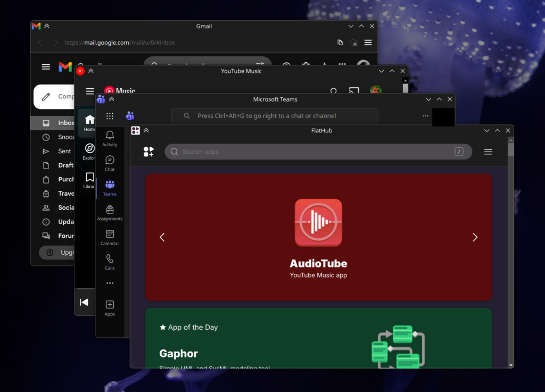Open Calls in the Teams sidebar
Screen dimensions: 545x392
pyautogui.click(x=110, y=261)
